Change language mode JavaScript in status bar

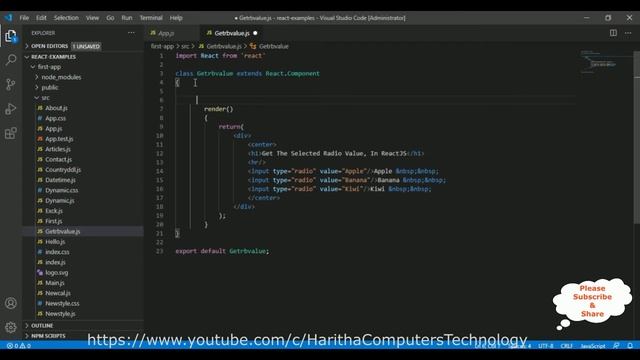[593, 346]
